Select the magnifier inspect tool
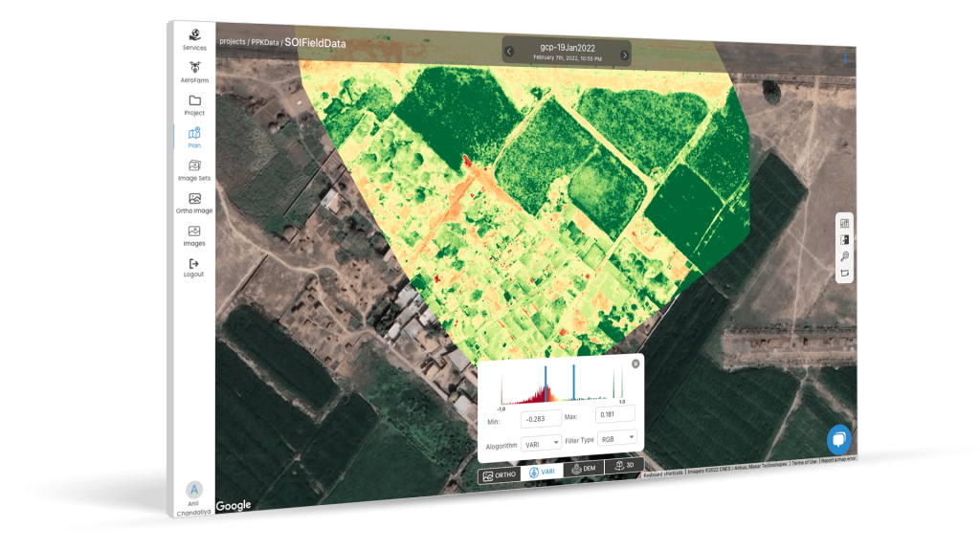Screen dimensions: 980x551 pos(845,256)
